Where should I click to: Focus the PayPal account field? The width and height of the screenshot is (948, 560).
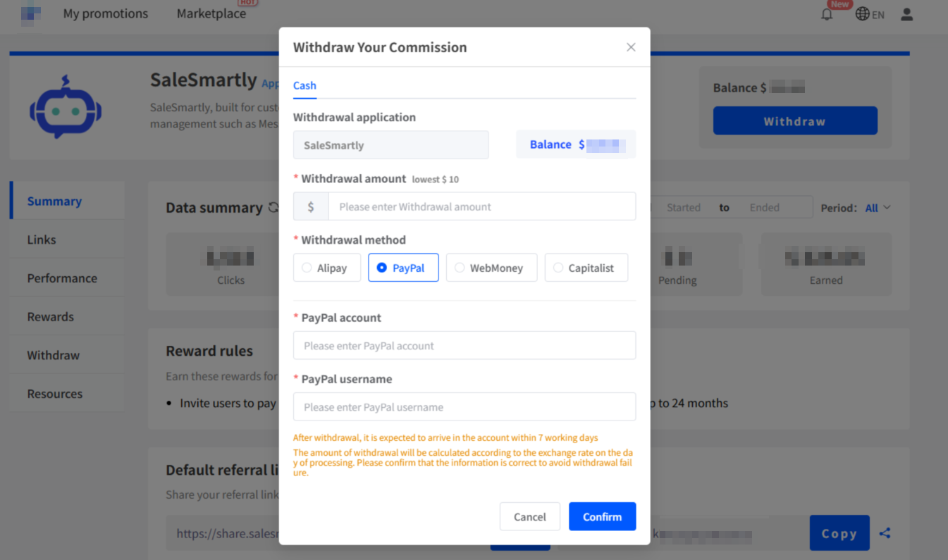464,346
